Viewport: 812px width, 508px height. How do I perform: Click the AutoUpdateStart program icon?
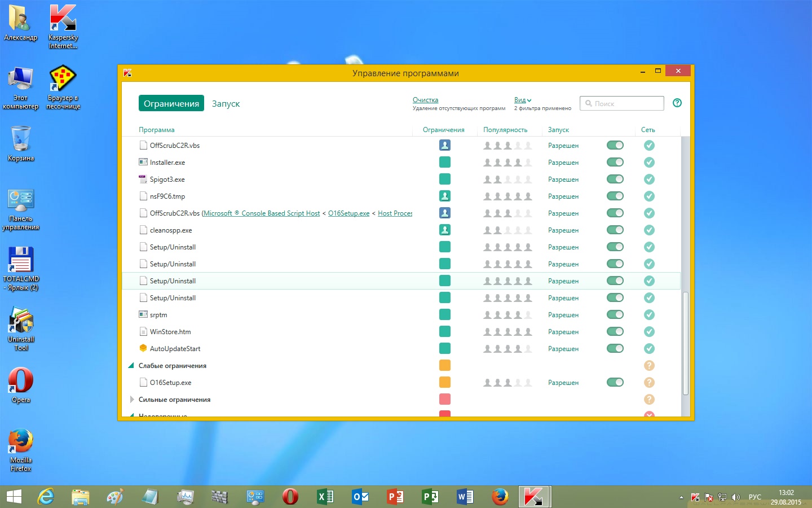point(143,349)
